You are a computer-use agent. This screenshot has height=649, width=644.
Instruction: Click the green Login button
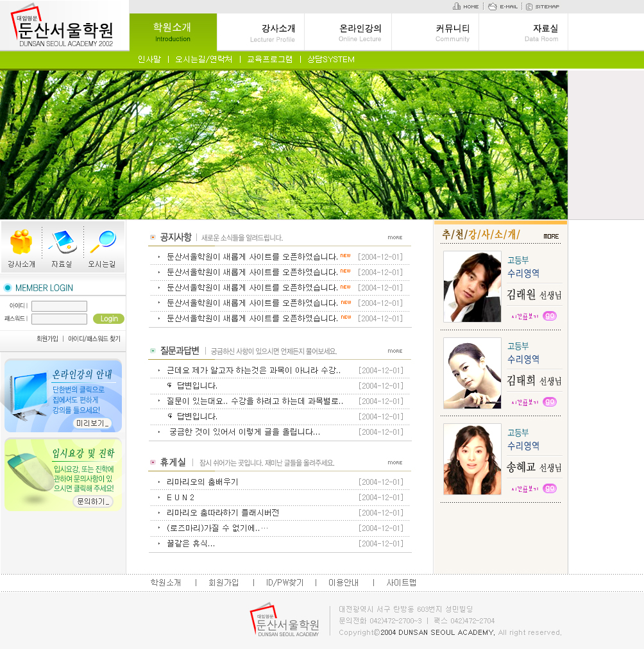(108, 319)
